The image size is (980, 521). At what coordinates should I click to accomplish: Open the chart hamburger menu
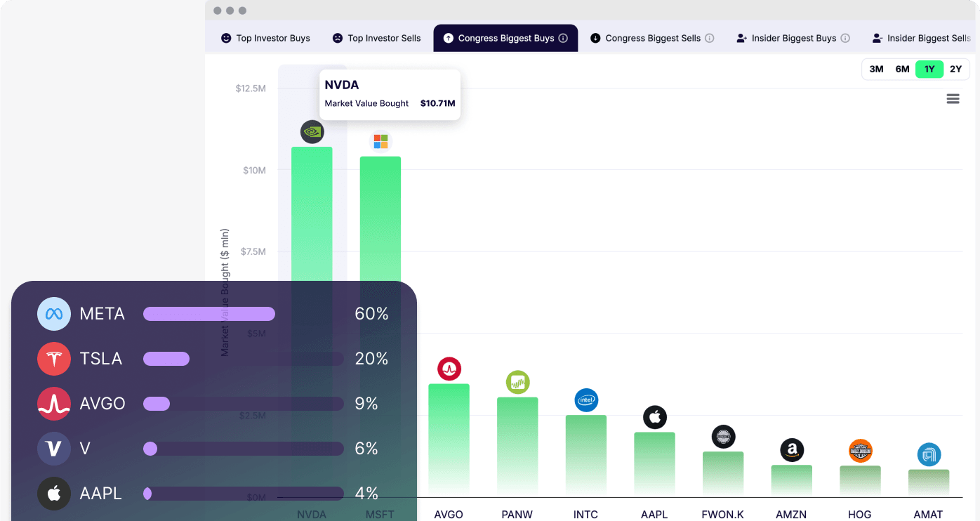click(953, 99)
